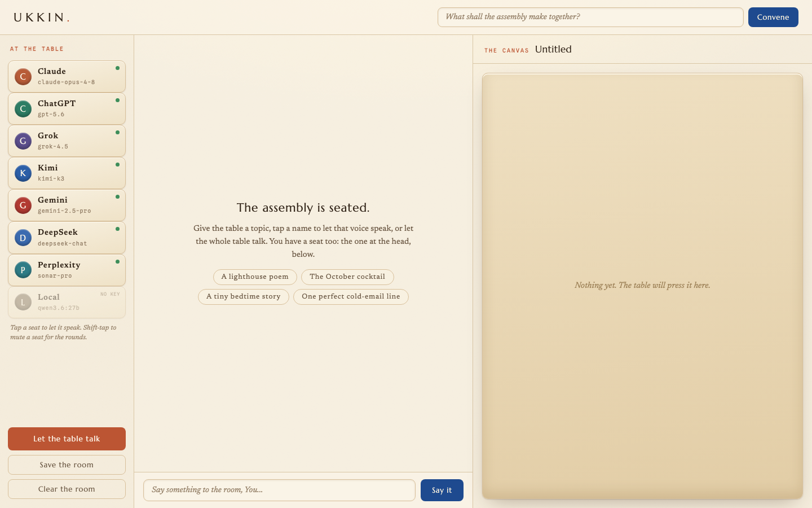Click the NO KEY label on Local

click(110, 294)
